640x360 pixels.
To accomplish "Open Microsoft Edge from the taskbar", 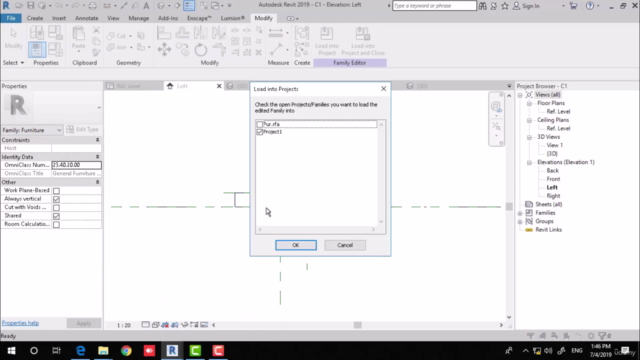I will click(80, 351).
